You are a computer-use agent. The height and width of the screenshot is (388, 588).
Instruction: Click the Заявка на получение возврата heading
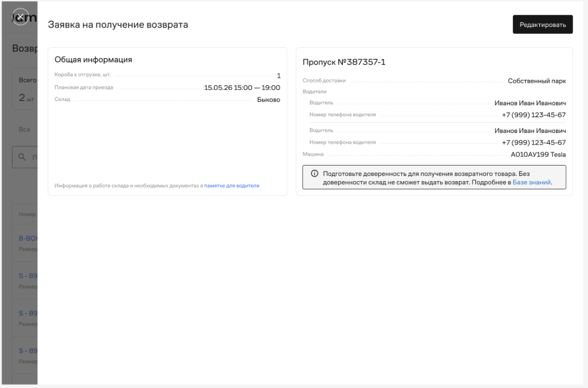(118, 25)
